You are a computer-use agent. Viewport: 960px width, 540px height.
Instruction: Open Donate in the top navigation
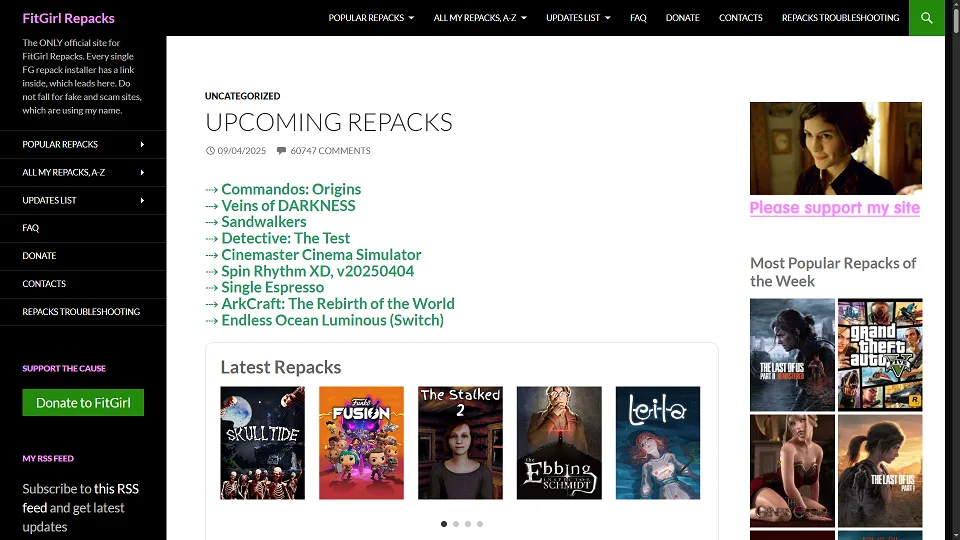pos(683,18)
